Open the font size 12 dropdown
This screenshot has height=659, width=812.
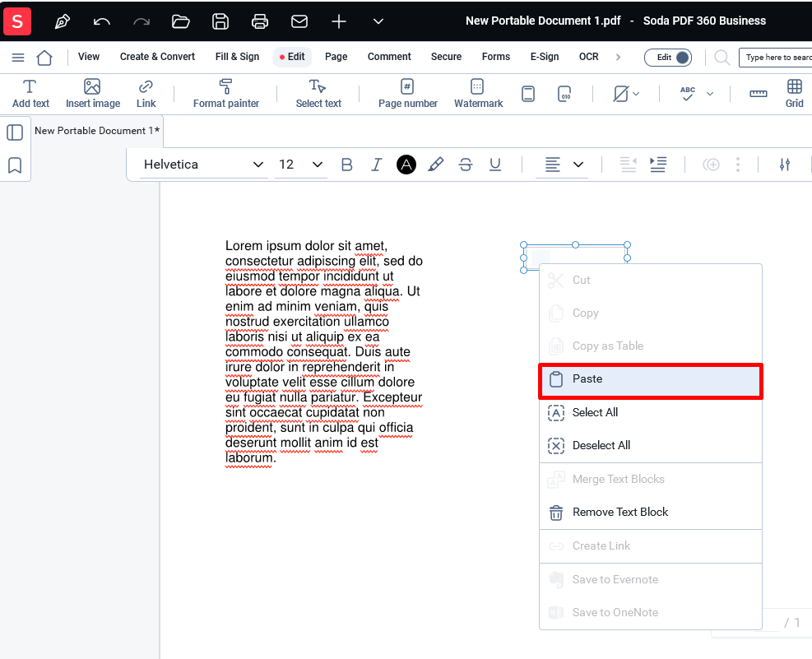coord(301,165)
